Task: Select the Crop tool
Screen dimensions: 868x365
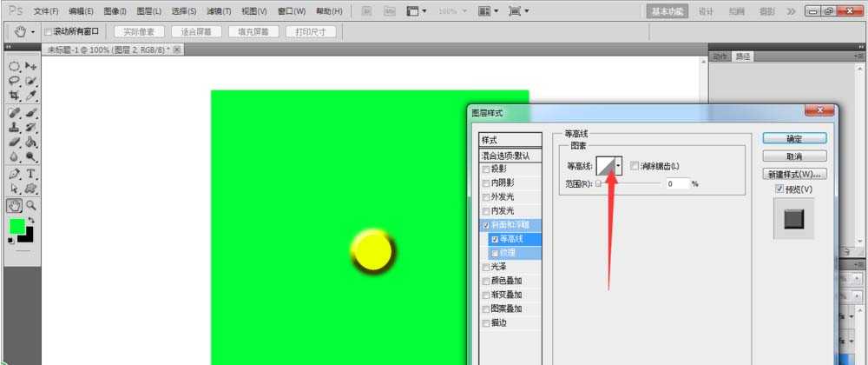Action: pyautogui.click(x=15, y=96)
